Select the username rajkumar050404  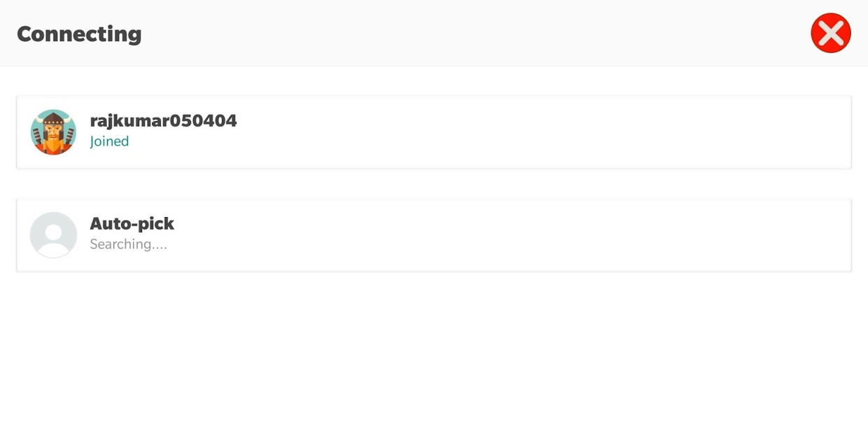tap(163, 121)
